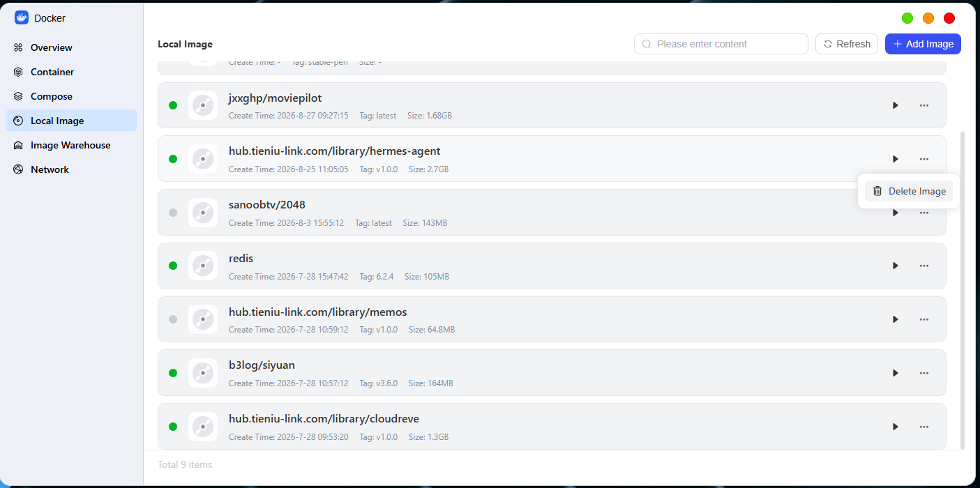Click the gray status dot for memos image
The height and width of the screenshot is (488, 980).
(173, 319)
